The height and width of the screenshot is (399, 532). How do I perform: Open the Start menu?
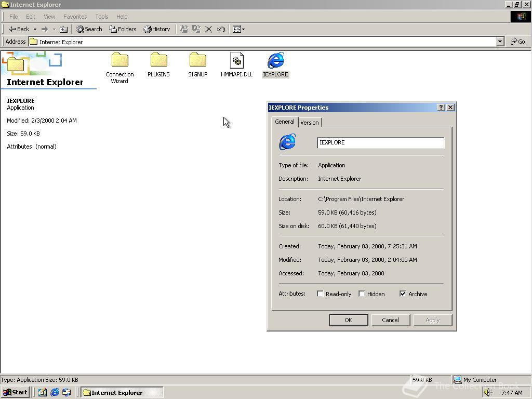coord(15,393)
